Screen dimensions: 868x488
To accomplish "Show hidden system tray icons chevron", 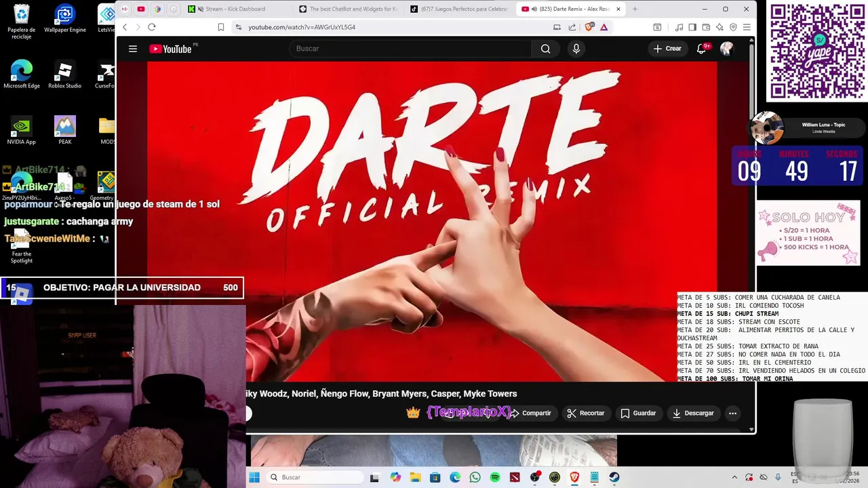I will 734,477.
